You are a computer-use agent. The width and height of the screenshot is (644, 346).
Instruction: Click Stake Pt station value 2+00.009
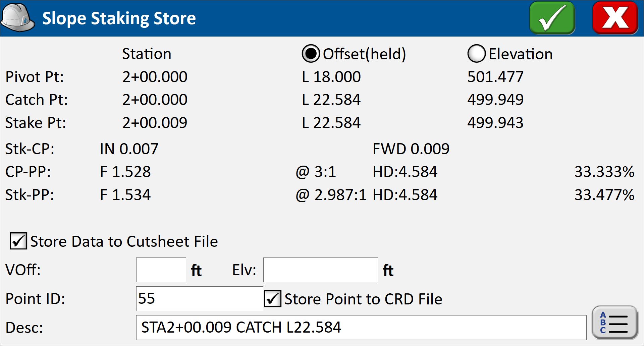point(155,123)
